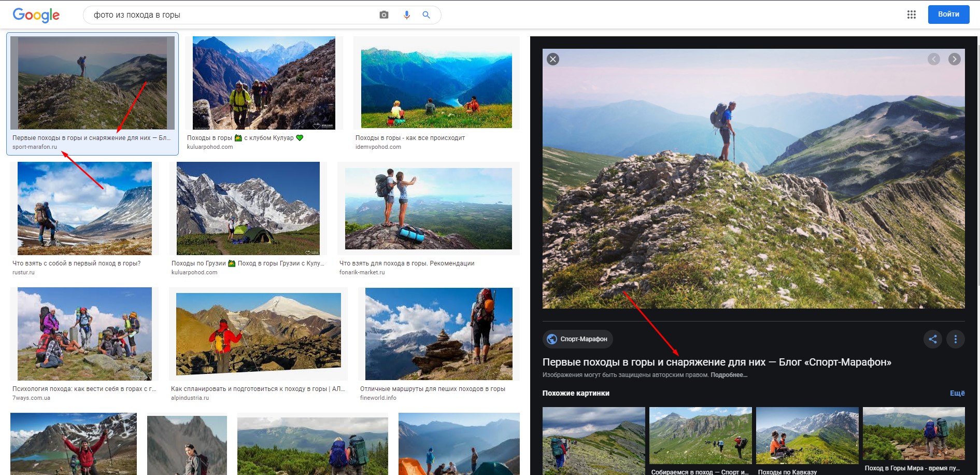This screenshot has height=475, width=980.
Task: Open the three-dot more options menu
Action: tap(956, 339)
